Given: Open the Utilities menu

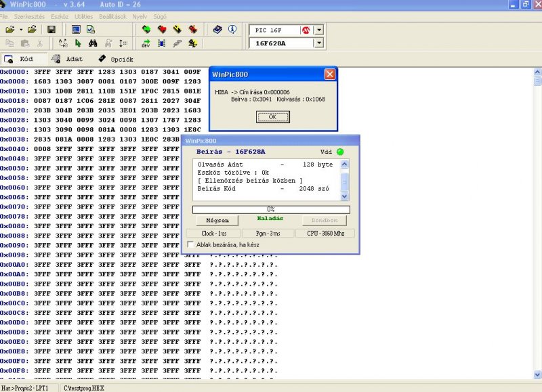Looking at the screenshot, I should pos(83,16).
